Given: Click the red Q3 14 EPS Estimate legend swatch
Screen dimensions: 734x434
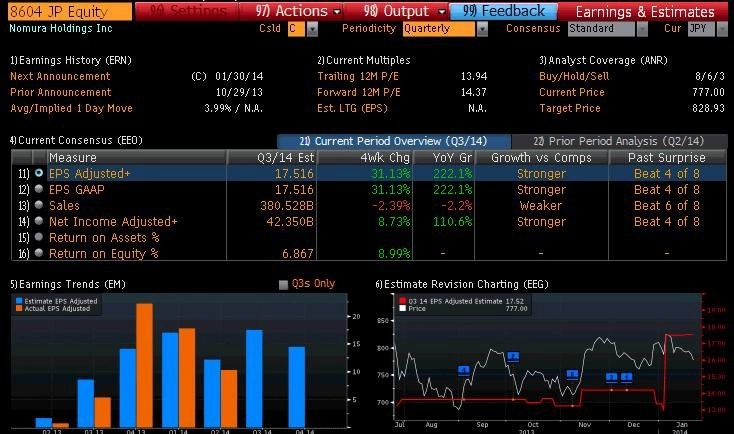Looking at the screenshot, I should (403, 301).
